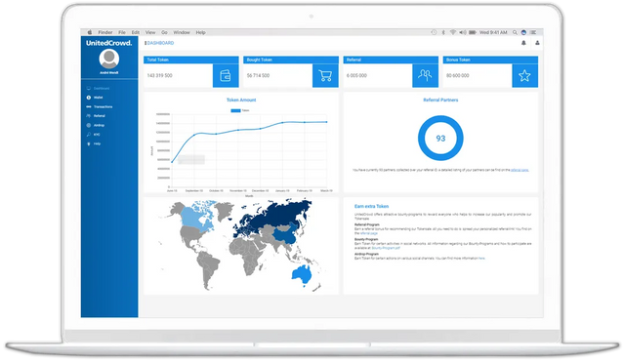Click the Siri icon in menu bar

coord(523,32)
